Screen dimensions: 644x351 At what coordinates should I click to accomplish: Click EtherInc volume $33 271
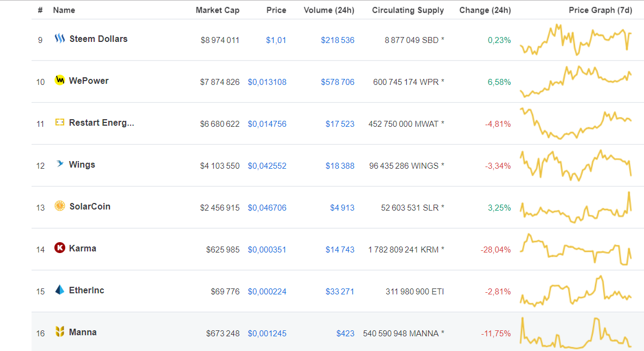pos(339,292)
